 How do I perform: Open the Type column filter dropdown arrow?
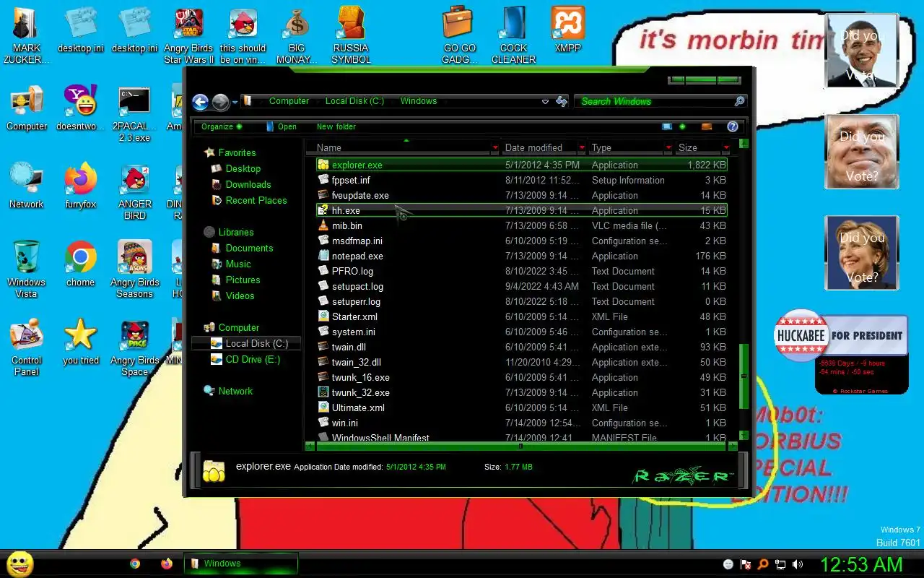pos(669,147)
